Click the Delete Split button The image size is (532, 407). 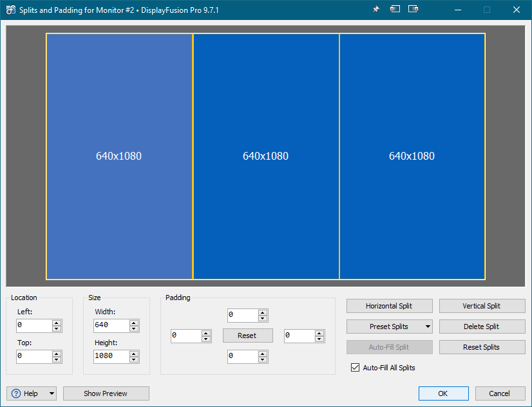pos(481,327)
